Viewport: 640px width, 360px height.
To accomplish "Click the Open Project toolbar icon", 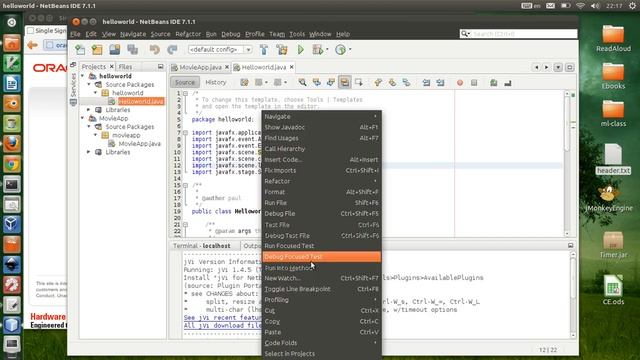I will coord(115,50).
